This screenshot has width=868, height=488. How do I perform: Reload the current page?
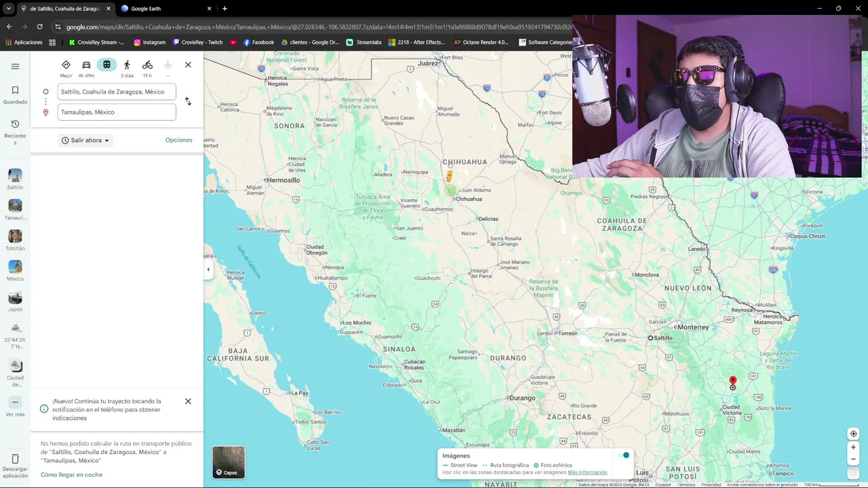(x=39, y=26)
